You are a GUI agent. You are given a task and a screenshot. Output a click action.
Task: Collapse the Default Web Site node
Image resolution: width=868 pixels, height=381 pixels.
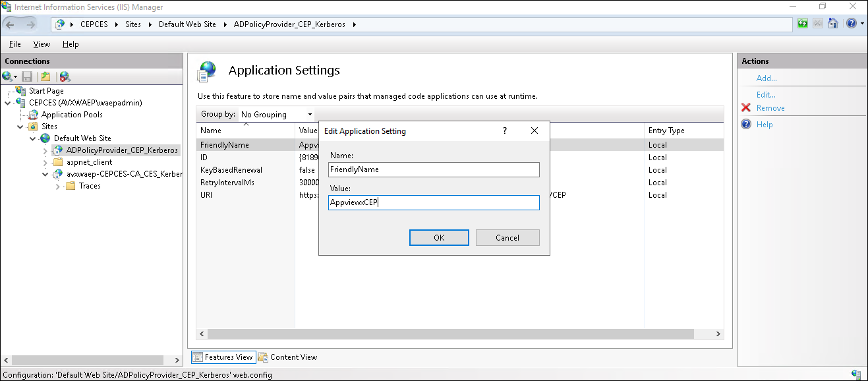click(x=32, y=138)
